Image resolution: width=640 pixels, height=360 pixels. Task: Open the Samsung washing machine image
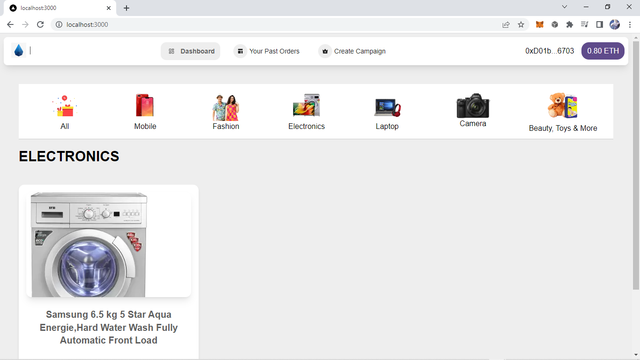(109, 244)
